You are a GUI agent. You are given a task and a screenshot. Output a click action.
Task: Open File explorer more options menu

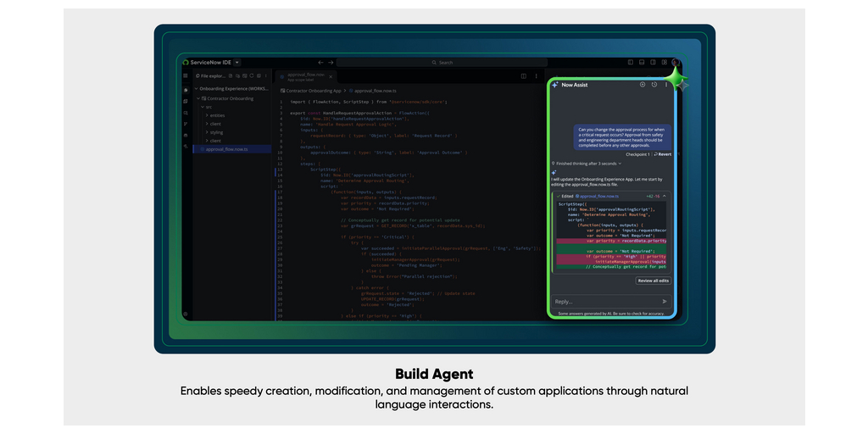click(265, 75)
